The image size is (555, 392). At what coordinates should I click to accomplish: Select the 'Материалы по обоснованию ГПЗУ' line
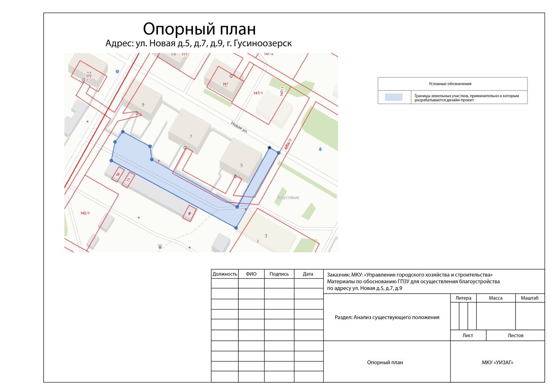coord(413,281)
